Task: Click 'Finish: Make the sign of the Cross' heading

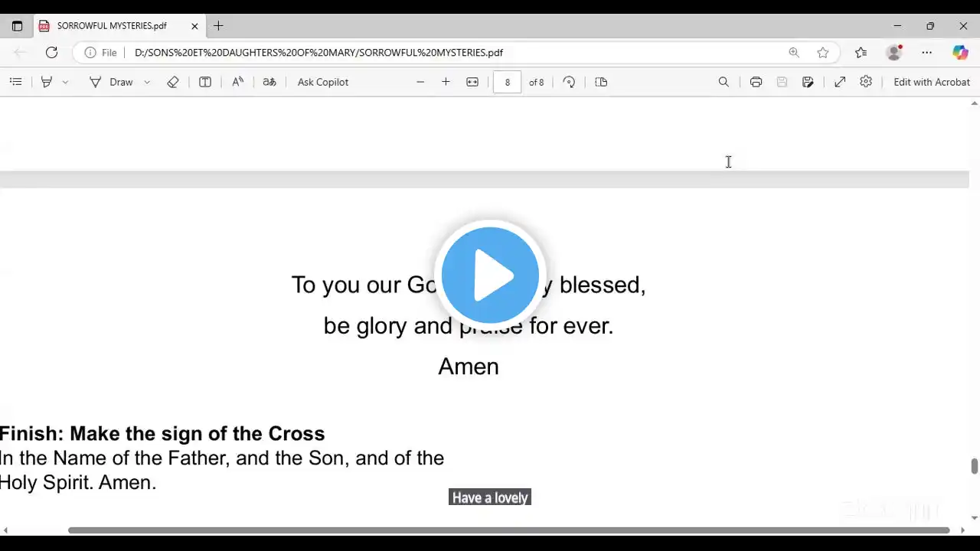Action: [162, 434]
